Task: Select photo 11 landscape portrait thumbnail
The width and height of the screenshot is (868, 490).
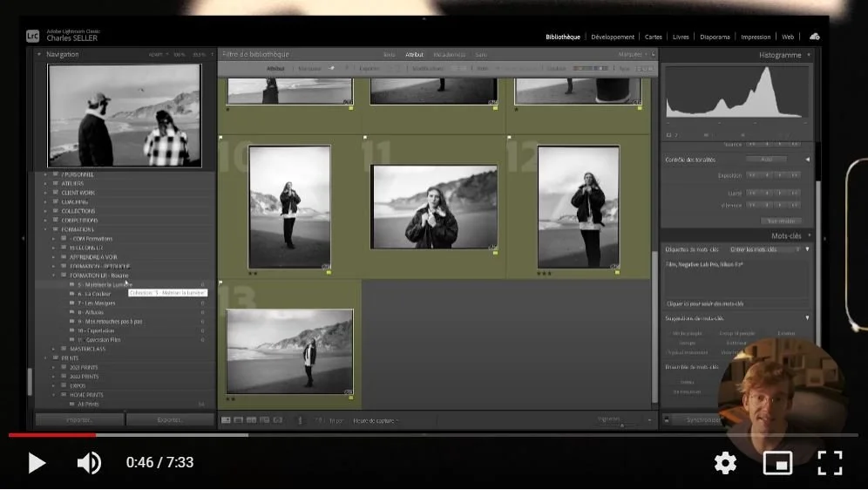Action: 434,207
